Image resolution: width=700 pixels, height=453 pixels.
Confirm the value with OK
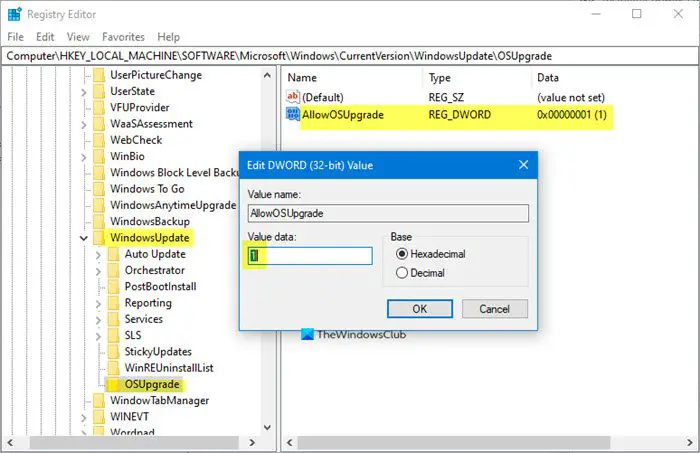[420, 309]
